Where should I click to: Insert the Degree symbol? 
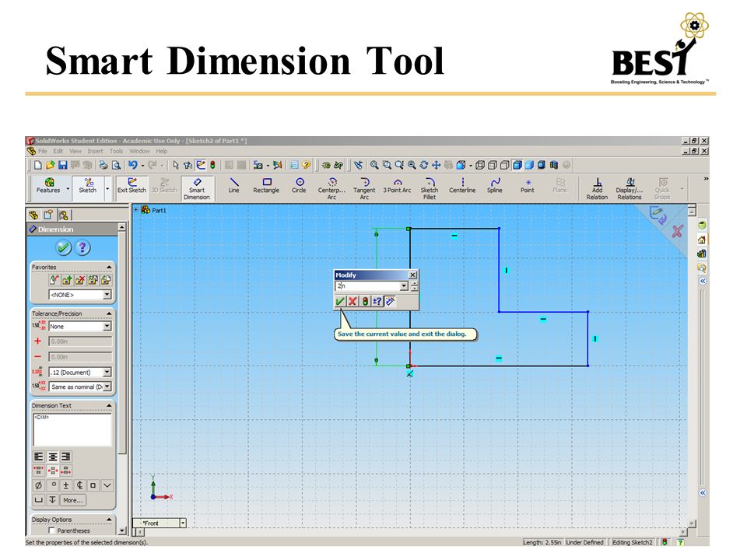54,485
